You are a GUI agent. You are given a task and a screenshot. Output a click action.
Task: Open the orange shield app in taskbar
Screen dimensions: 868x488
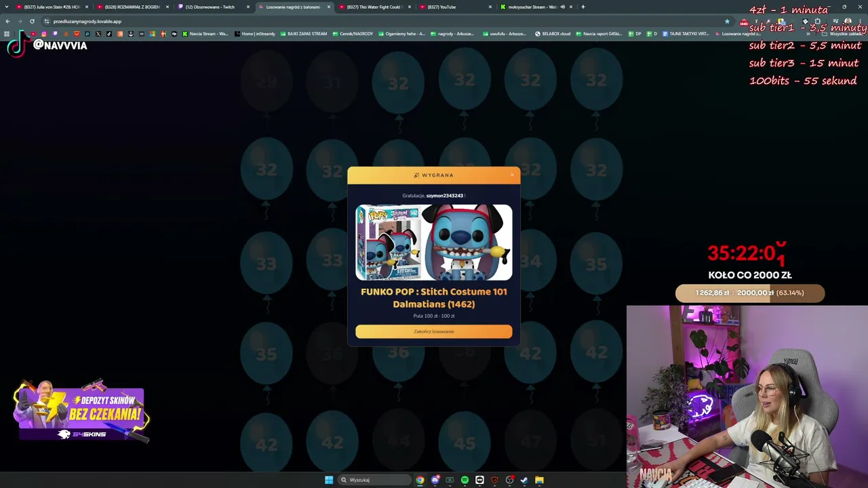coord(494,480)
